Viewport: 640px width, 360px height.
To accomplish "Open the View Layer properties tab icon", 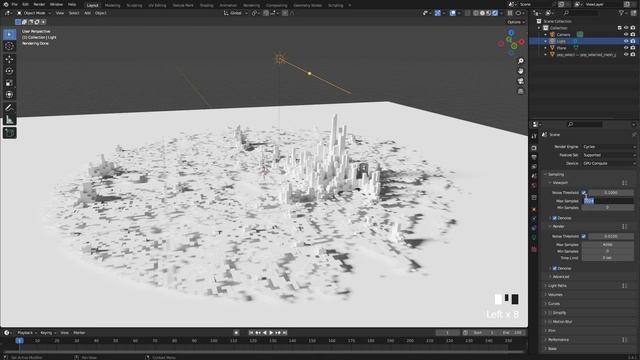I will [x=534, y=167].
